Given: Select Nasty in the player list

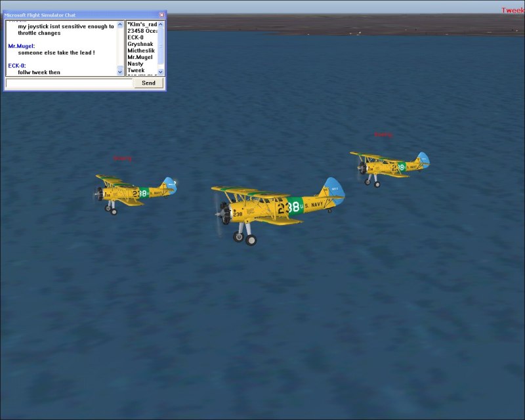Looking at the screenshot, I should (135, 64).
